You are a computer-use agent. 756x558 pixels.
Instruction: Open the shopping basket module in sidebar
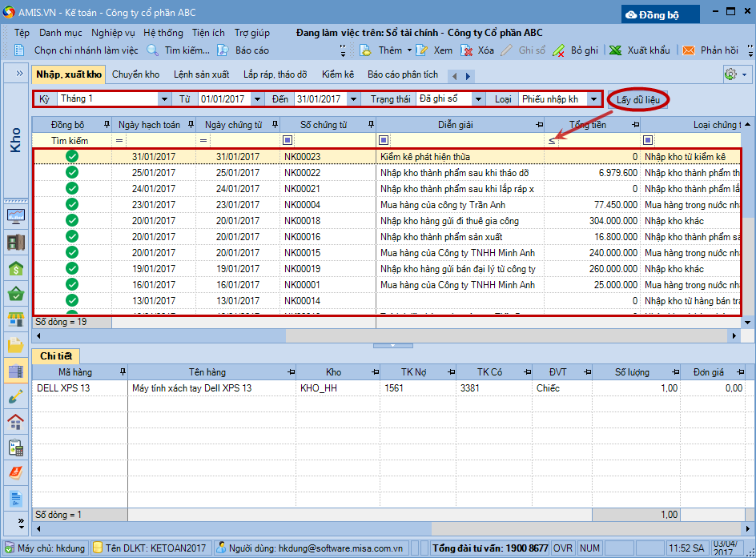coord(15,295)
